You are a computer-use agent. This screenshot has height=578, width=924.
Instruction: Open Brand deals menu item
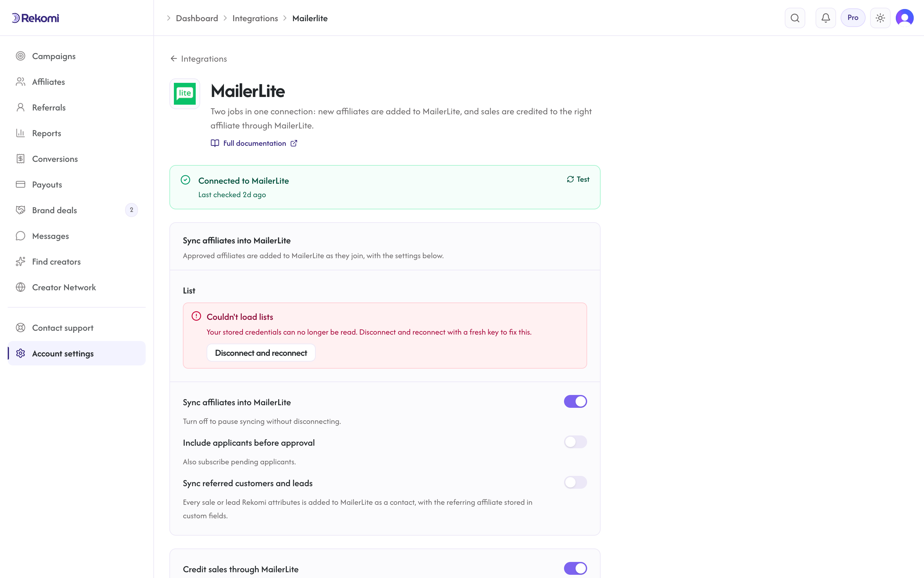point(76,210)
